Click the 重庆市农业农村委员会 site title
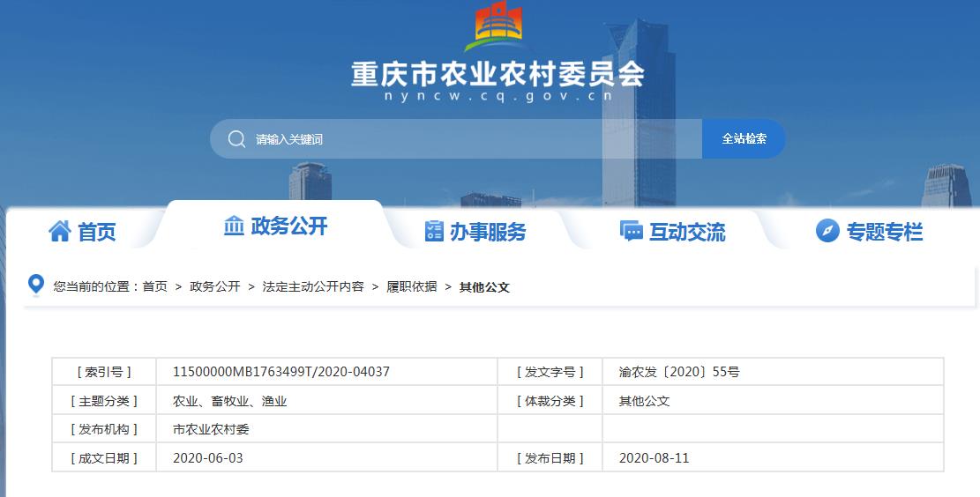The image size is (980, 497). tap(497, 73)
